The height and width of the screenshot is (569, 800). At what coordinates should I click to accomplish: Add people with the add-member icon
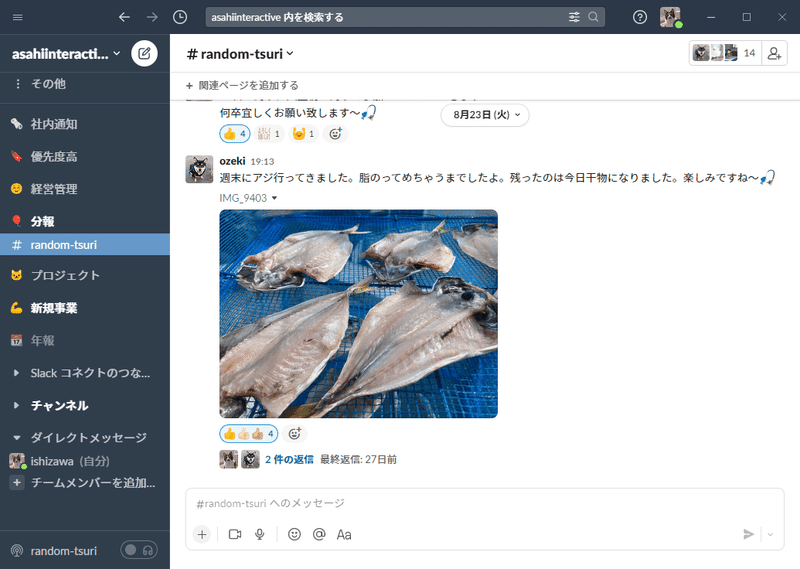pos(774,53)
